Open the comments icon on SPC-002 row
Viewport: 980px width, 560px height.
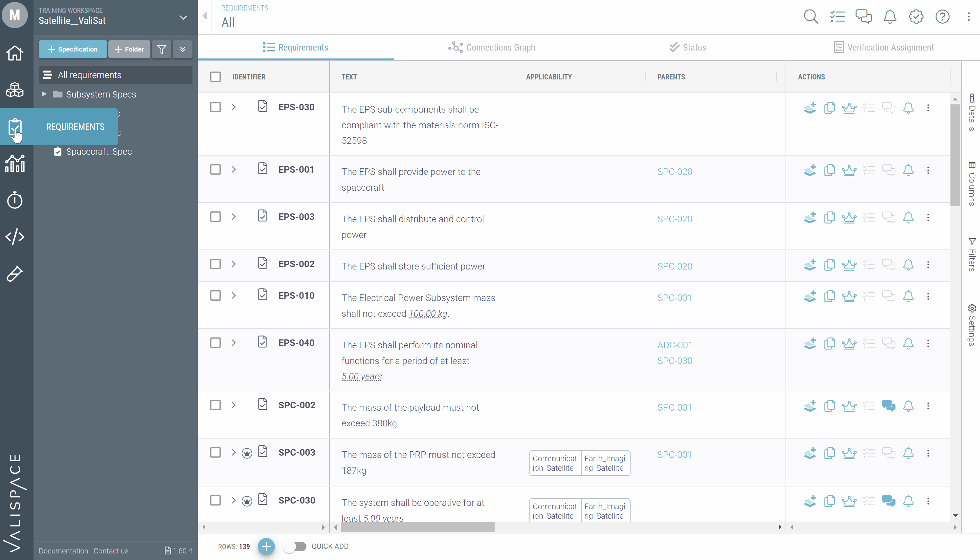888,406
